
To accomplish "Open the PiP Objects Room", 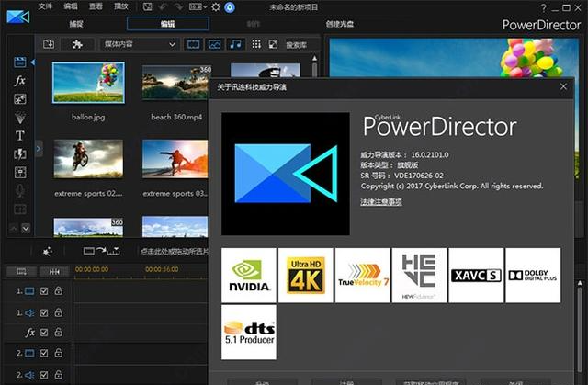I will [x=20, y=98].
